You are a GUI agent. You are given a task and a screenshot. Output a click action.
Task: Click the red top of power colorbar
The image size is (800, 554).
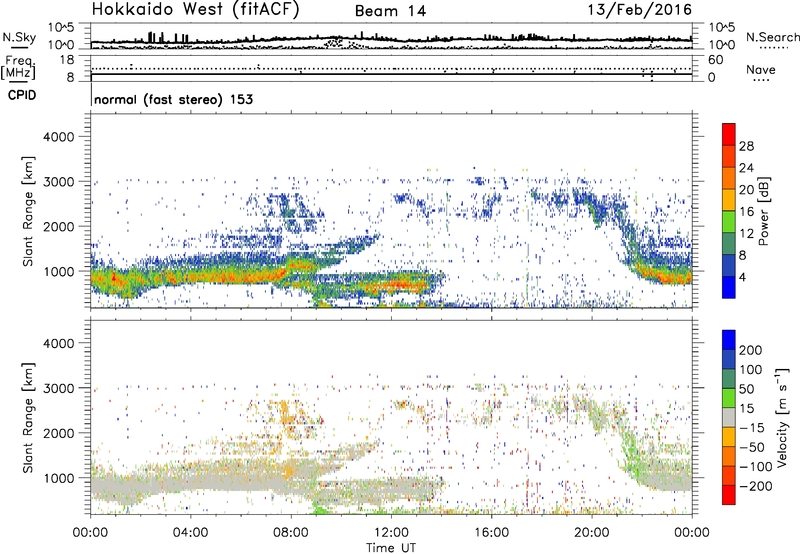[x=729, y=134]
